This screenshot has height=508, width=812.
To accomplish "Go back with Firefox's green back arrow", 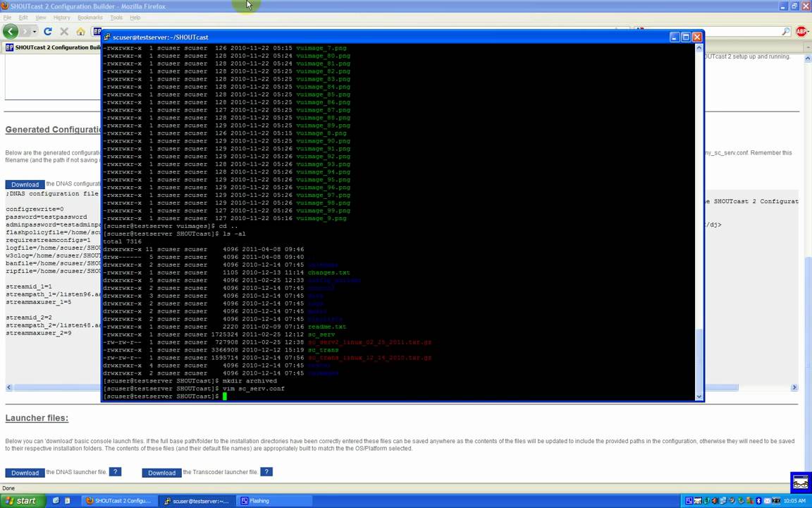I will [11, 32].
